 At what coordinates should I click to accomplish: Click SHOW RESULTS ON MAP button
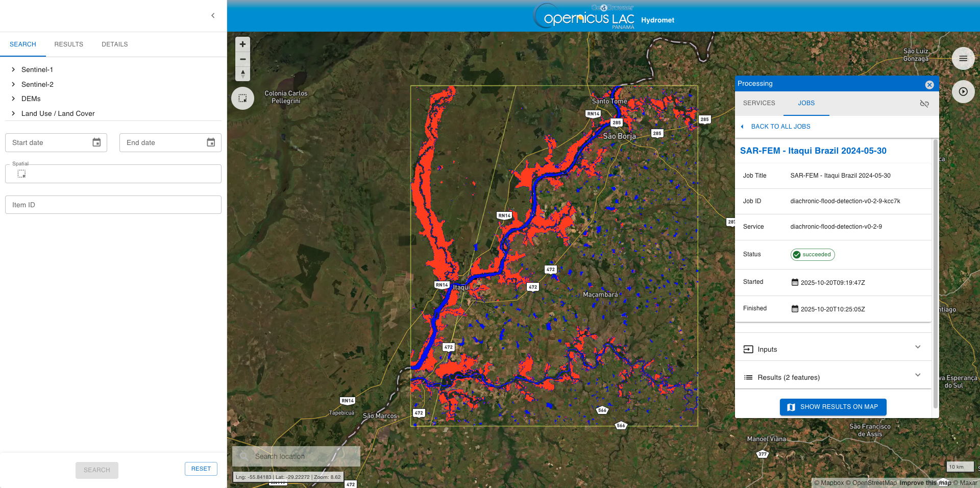[833, 407]
